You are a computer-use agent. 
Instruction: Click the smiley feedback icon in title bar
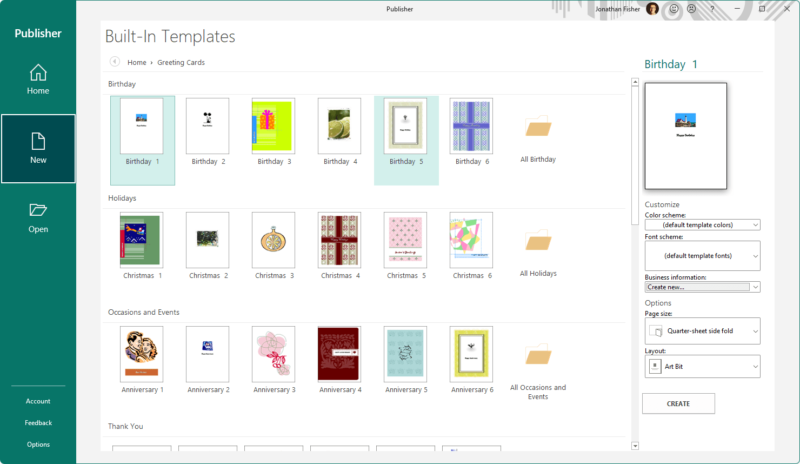(x=674, y=9)
